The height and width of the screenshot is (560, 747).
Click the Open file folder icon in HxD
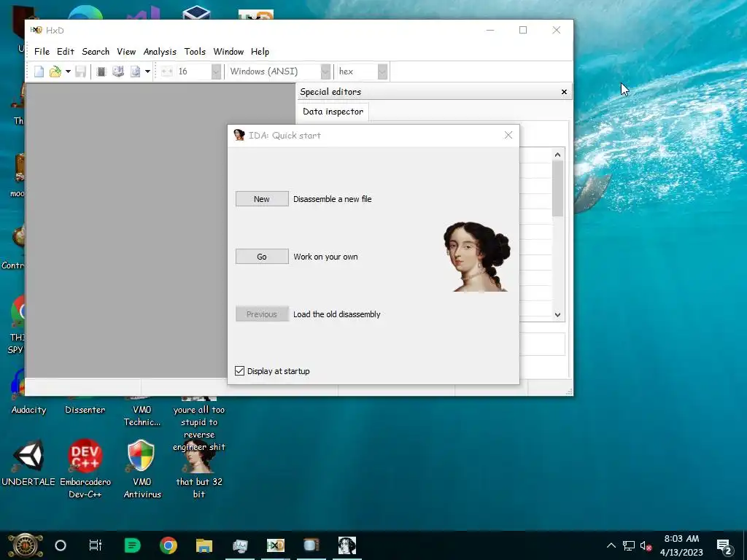tap(55, 71)
